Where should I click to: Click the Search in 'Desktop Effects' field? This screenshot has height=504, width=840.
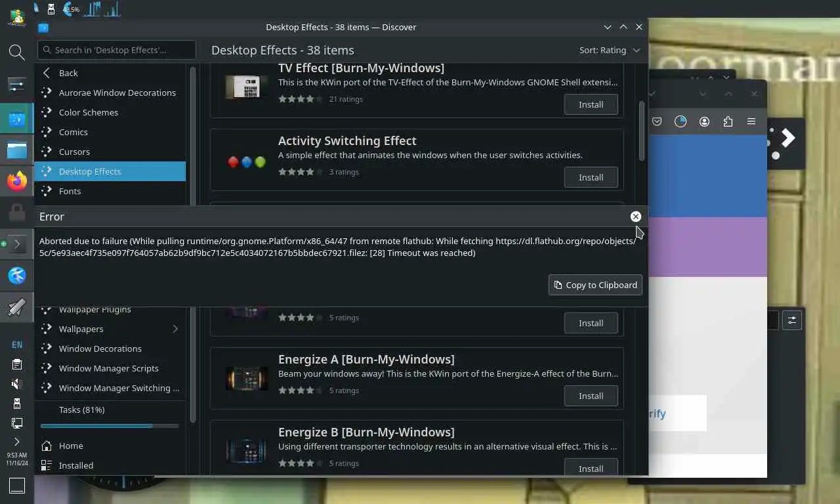117,50
